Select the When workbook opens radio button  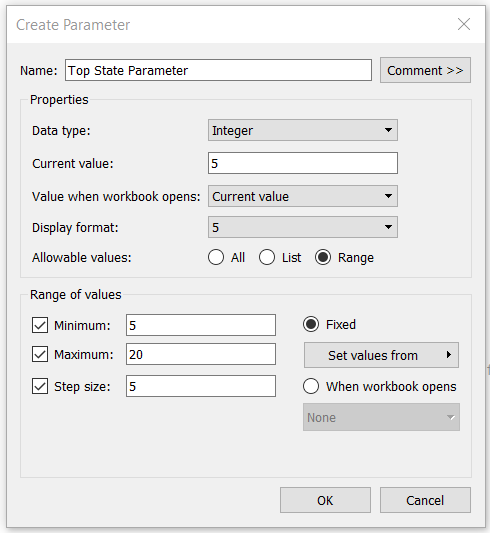click(311, 386)
